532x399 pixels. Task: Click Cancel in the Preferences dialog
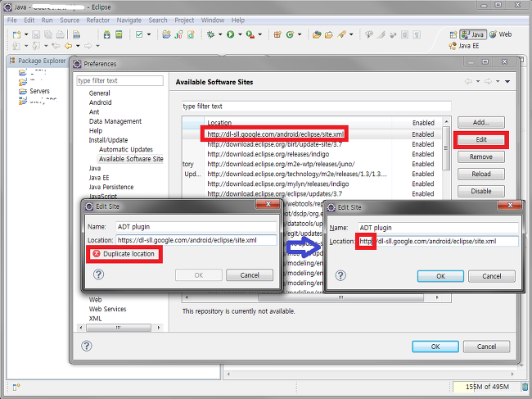pyautogui.click(x=486, y=347)
